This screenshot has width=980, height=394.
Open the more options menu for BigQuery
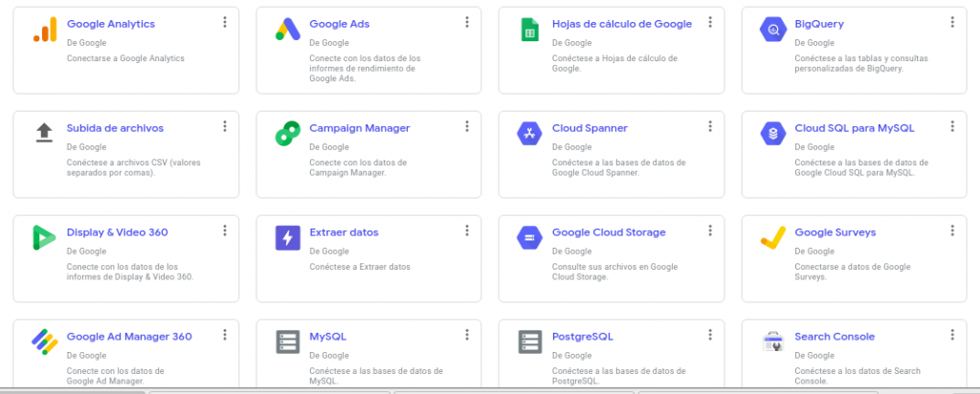click(952, 22)
